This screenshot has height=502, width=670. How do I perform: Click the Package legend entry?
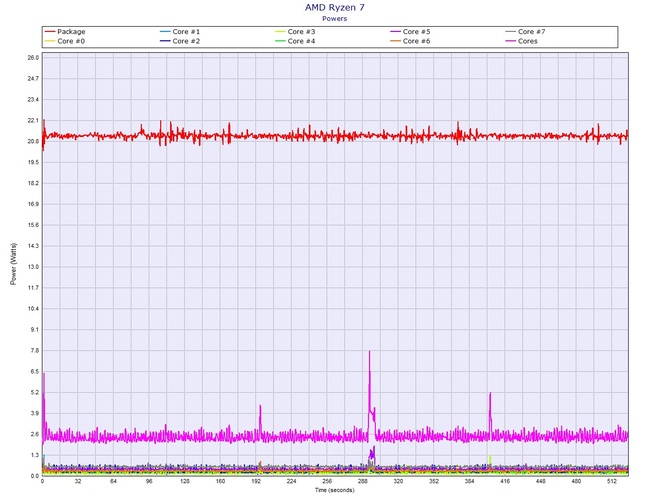point(65,32)
